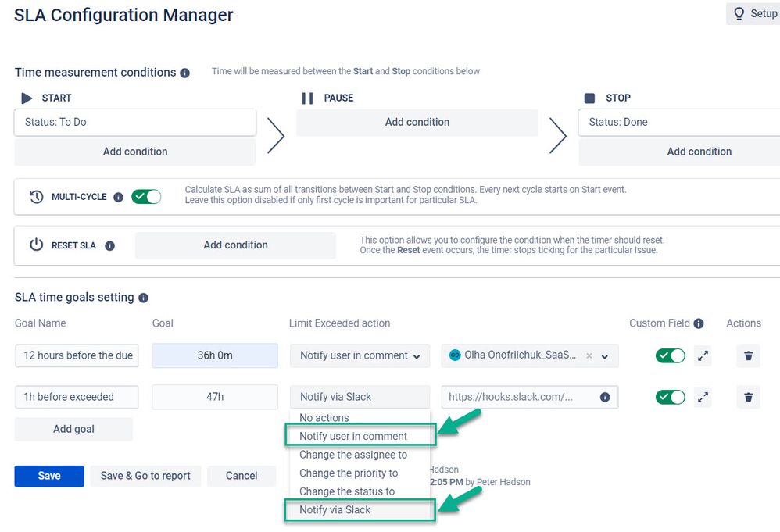This screenshot has width=780, height=532.
Task: Click the blue Save button
Action: pos(49,476)
